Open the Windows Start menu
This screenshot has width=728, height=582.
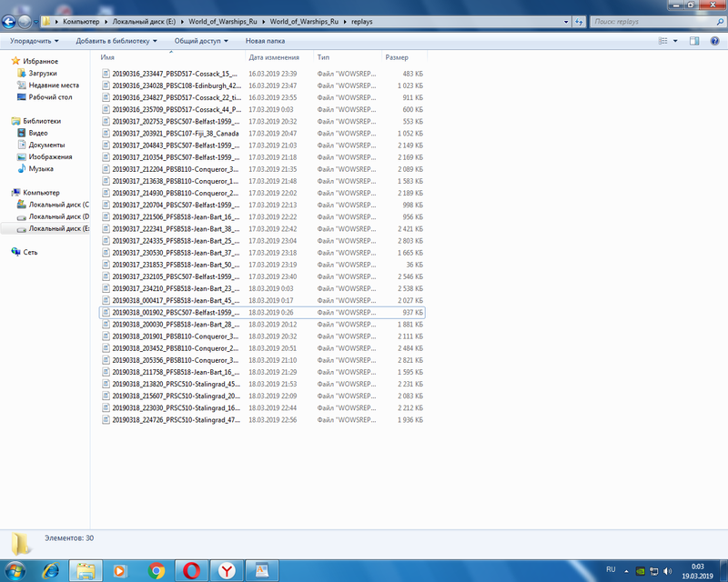click(14, 570)
